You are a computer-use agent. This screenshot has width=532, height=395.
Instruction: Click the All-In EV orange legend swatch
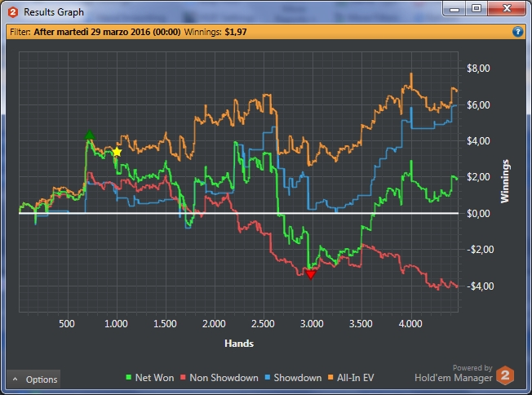point(330,377)
